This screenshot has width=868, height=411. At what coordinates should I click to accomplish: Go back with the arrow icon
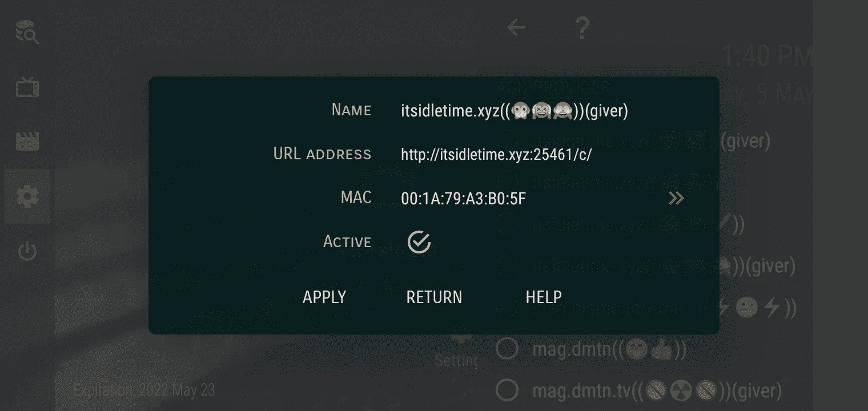coord(516,27)
